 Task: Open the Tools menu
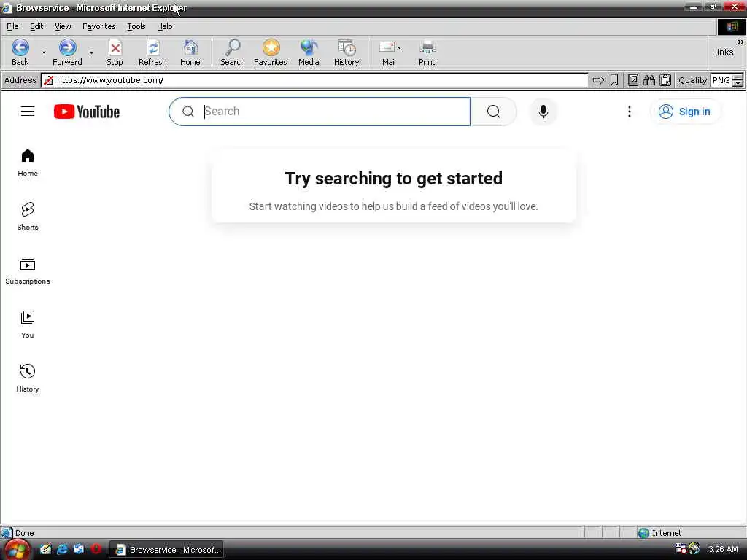coord(136,26)
